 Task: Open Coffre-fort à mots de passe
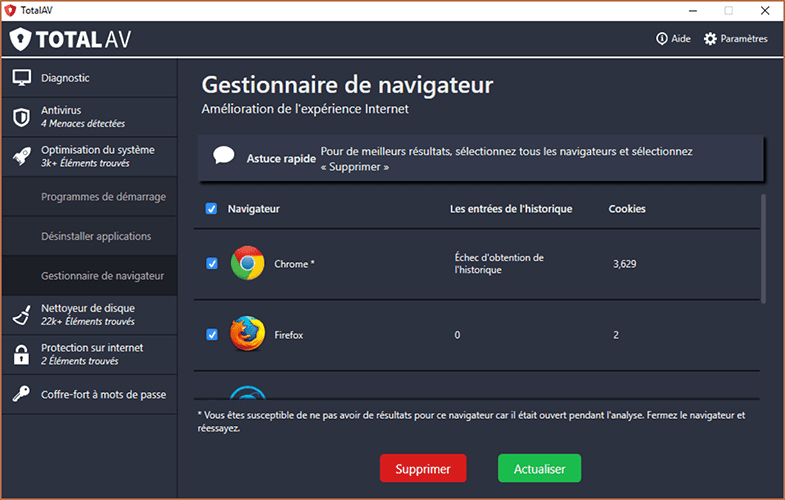point(90,394)
